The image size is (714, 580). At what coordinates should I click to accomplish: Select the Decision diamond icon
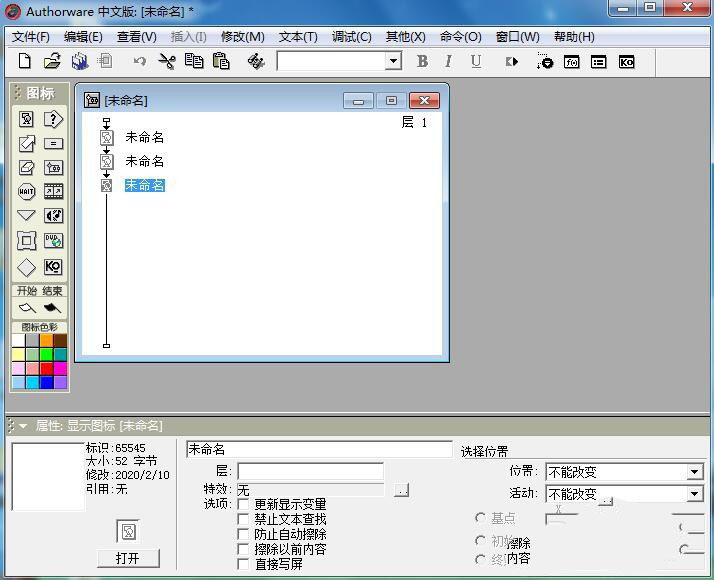[x=26, y=267]
